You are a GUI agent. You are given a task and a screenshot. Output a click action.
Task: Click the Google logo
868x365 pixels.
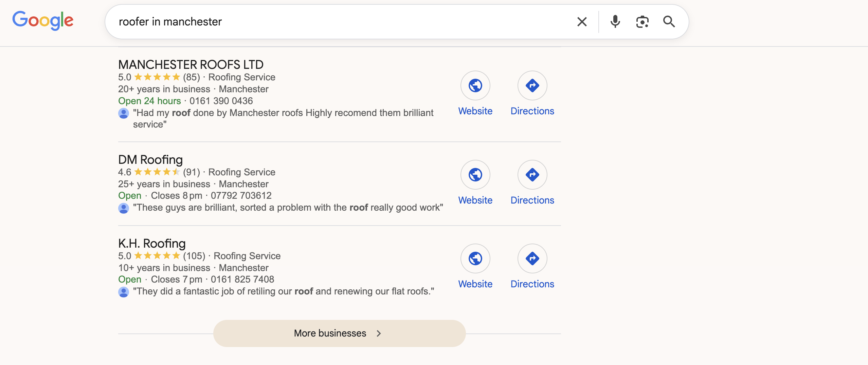tap(43, 21)
